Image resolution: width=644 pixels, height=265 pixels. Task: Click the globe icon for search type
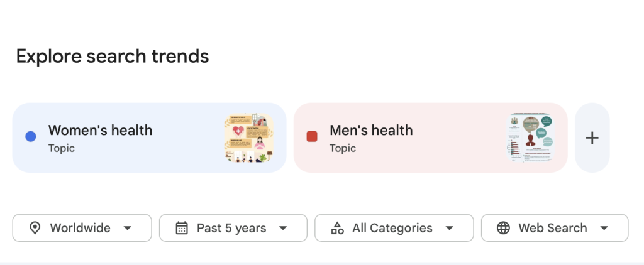pyautogui.click(x=503, y=228)
